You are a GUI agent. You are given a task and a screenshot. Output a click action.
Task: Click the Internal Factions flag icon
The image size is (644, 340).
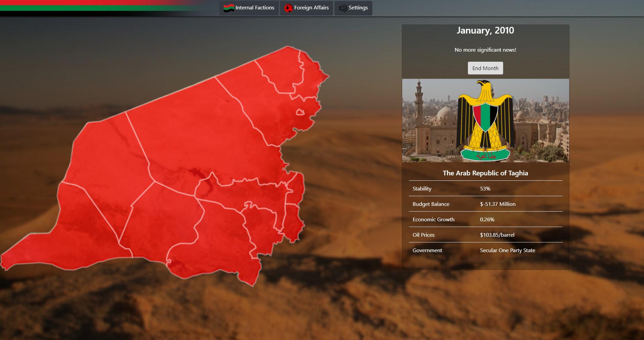click(x=229, y=8)
